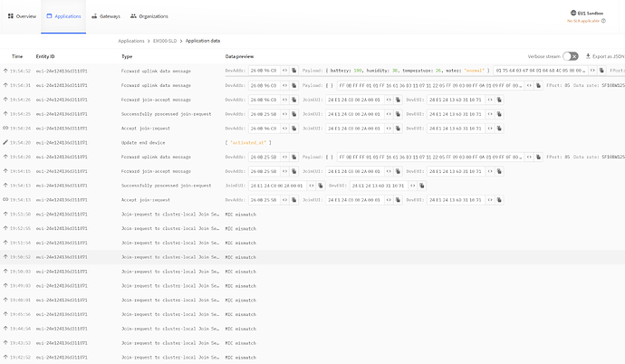625x364 pixels.
Task: Toggle byte format of DevEUI in the 19:54:25 row
Action: point(490,114)
